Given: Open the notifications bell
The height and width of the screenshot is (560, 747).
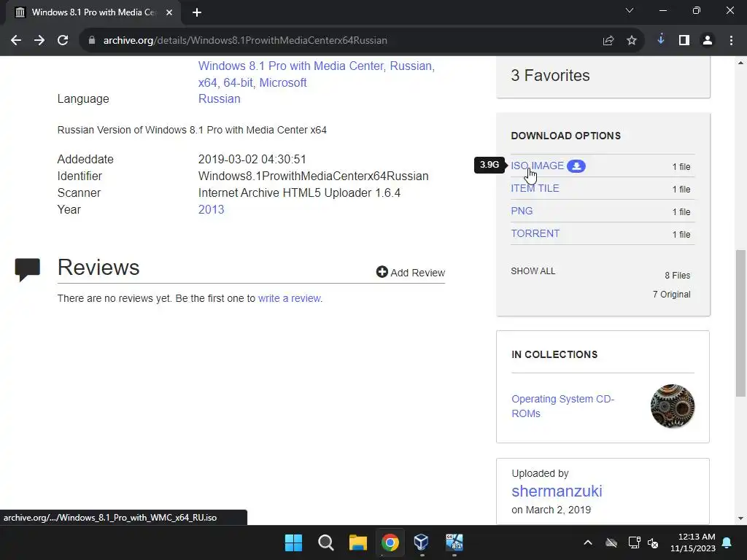Looking at the screenshot, I should coord(727,542).
